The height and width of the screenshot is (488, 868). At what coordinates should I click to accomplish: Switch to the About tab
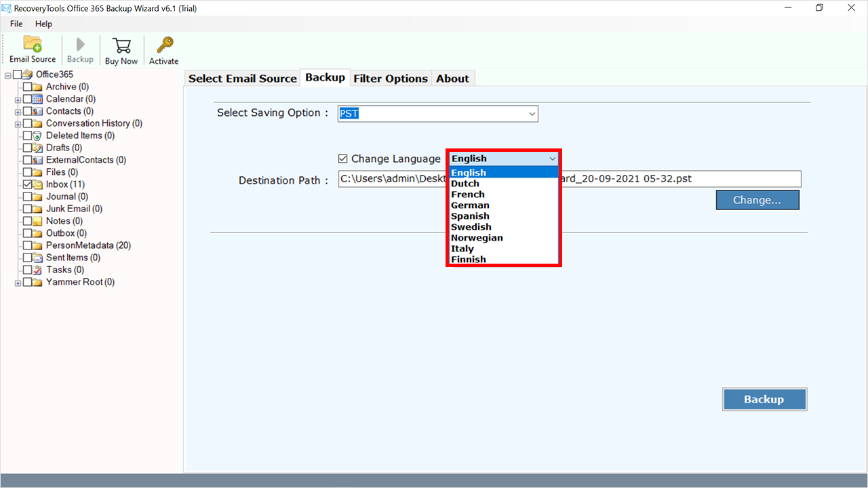(452, 79)
